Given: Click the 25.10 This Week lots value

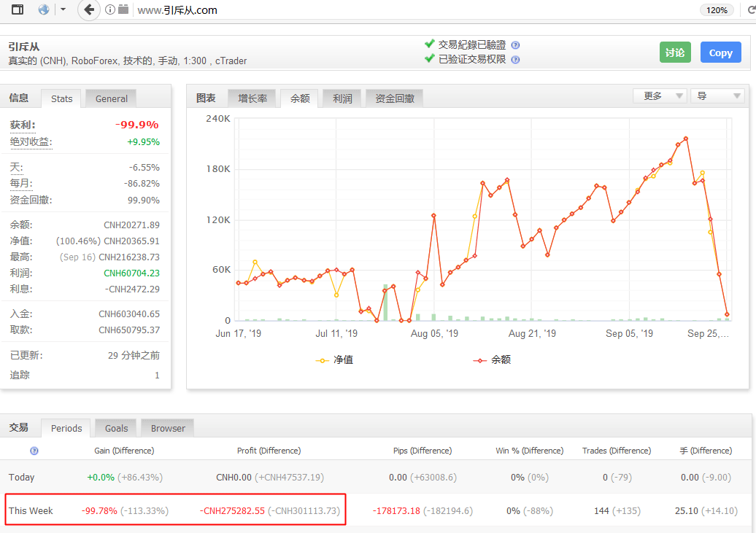Looking at the screenshot, I should 687,511.
